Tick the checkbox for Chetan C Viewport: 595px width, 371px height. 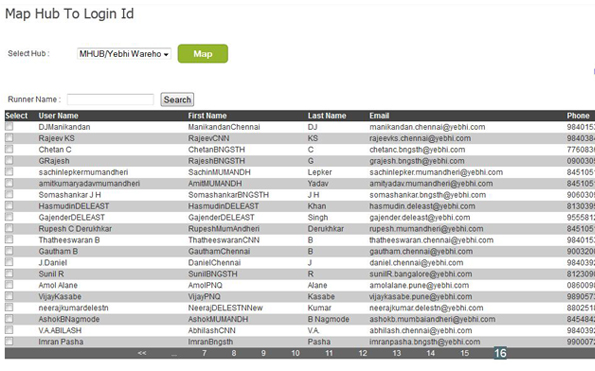[9, 149]
